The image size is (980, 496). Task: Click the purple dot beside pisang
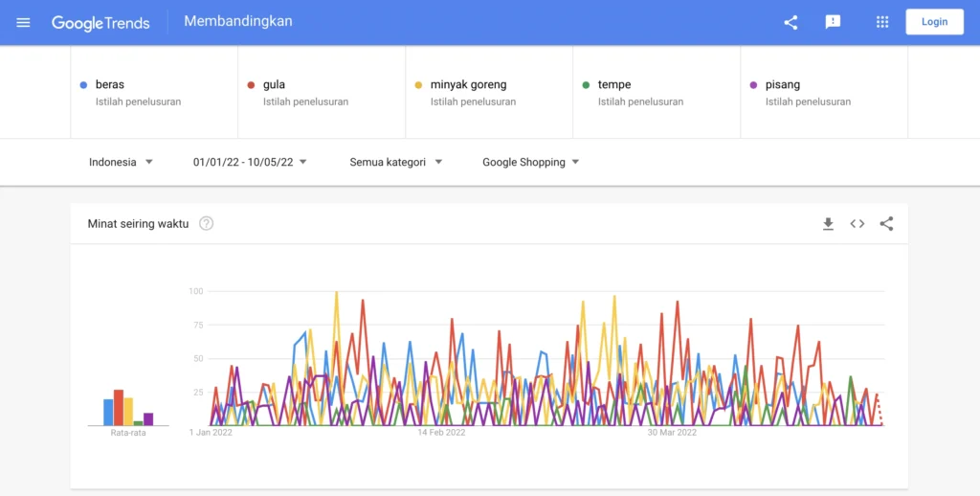click(x=754, y=85)
